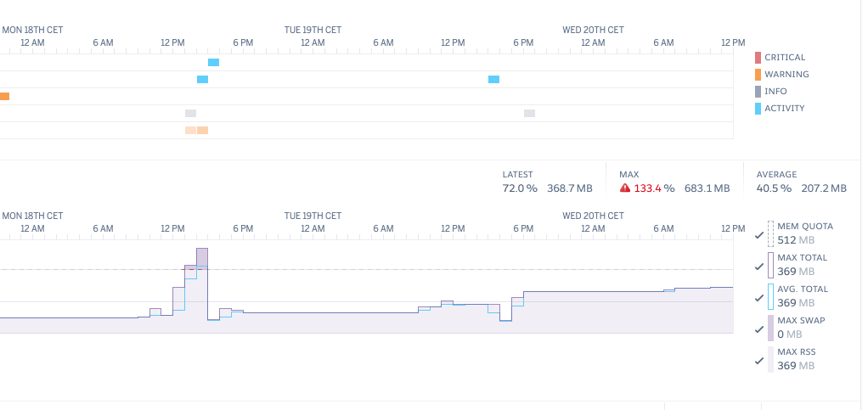The width and height of the screenshot is (868, 410).
Task: Click the AVERAGE metric heading
Action: 776,174
